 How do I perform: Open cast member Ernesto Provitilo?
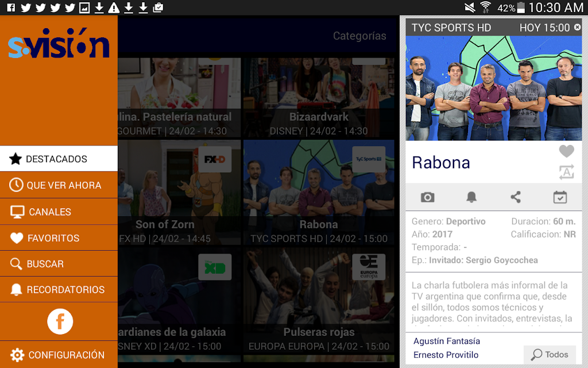[x=446, y=355]
